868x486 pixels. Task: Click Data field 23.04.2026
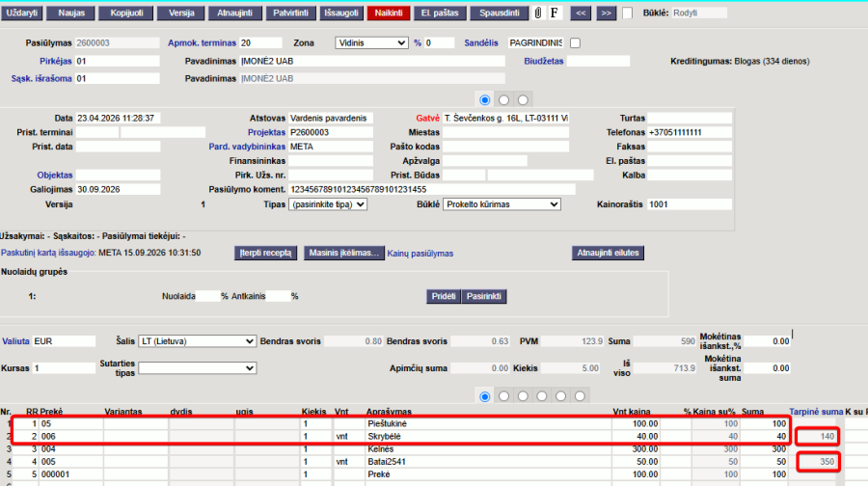[x=118, y=119]
